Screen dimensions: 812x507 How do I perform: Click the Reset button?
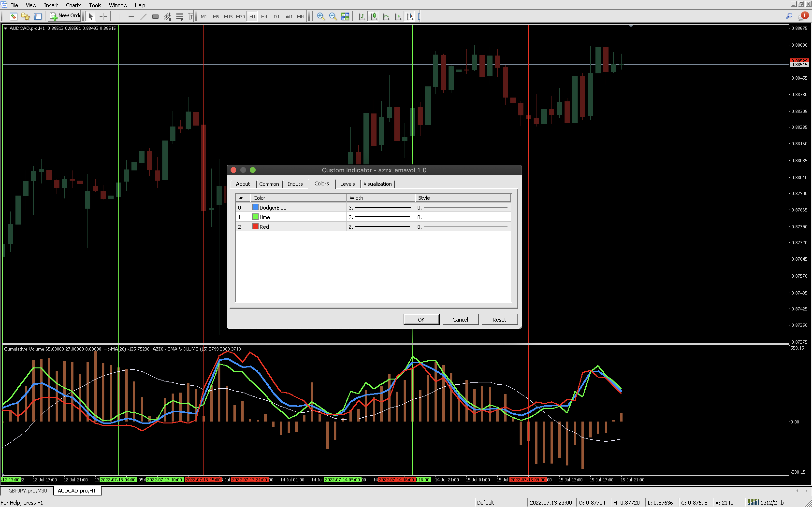(x=499, y=319)
